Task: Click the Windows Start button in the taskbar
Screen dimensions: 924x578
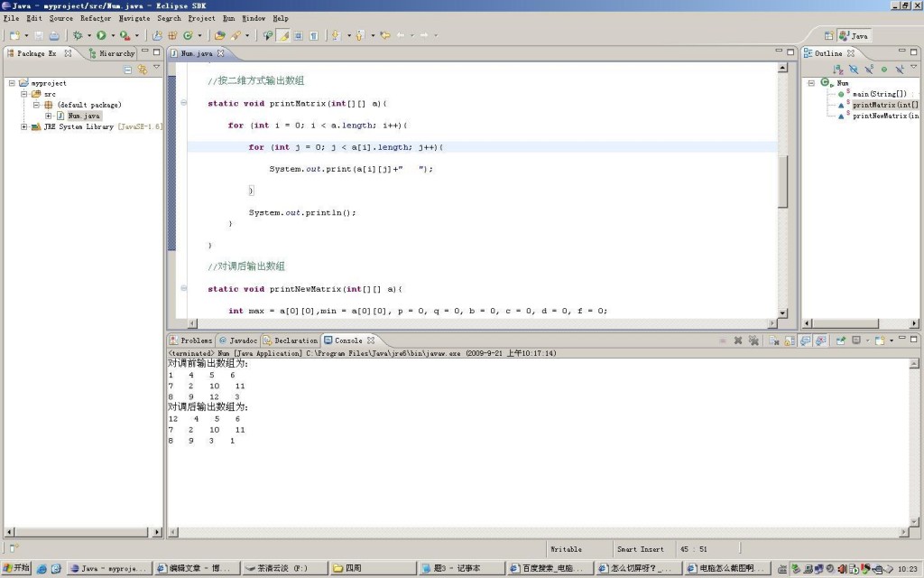Action: tap(16, 568)
